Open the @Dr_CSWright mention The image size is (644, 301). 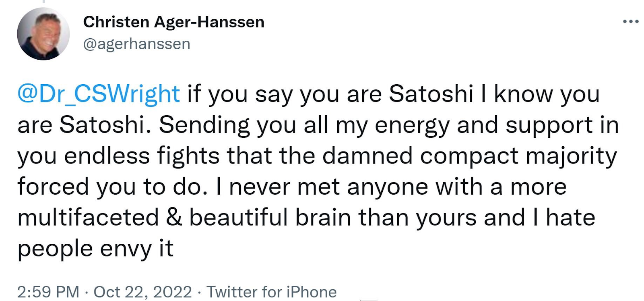[99, 94]
